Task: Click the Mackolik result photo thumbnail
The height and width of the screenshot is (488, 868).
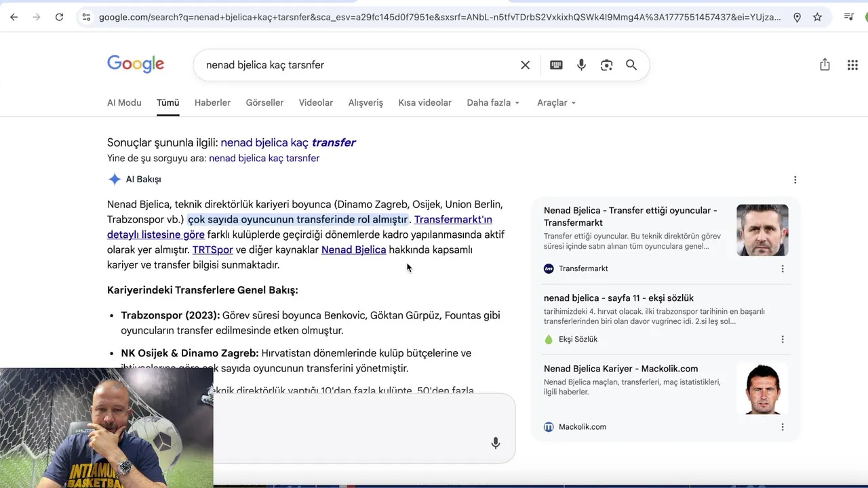Action: [762, 389]
